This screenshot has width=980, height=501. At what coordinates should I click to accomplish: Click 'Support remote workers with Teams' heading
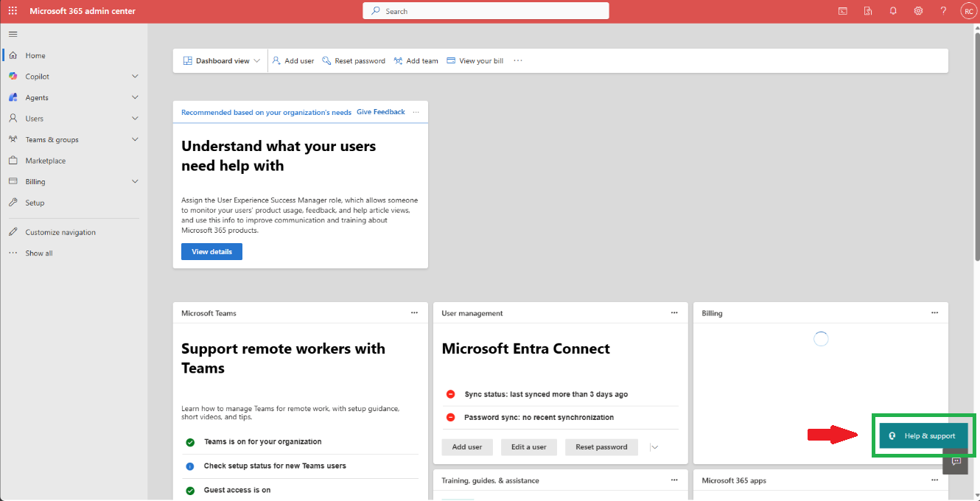[284, 358]
